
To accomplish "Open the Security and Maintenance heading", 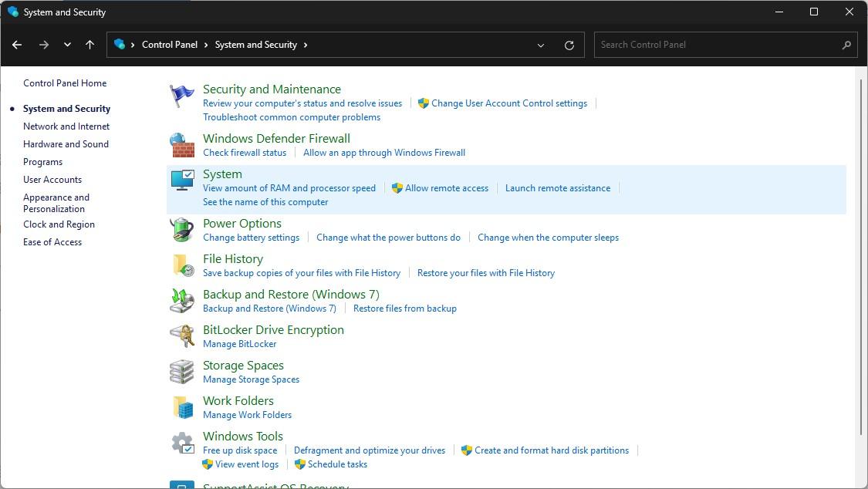I will 272,89.
